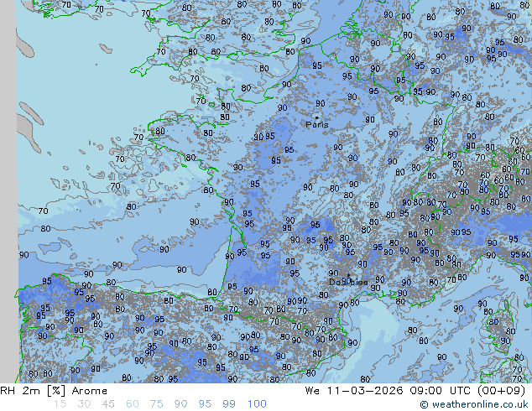Click legend value 30

coord(84,404)
